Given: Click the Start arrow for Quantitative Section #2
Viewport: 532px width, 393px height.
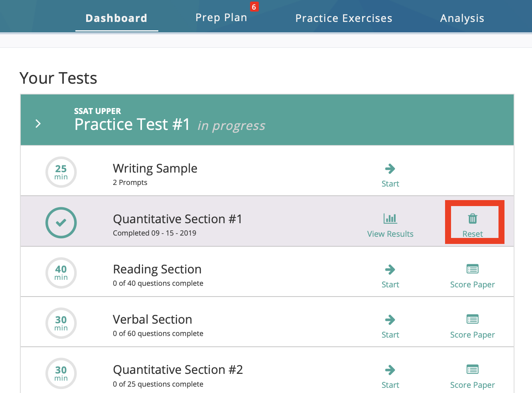Looking at the screenshot, I should pyautogui.click(x=390, y=370).
